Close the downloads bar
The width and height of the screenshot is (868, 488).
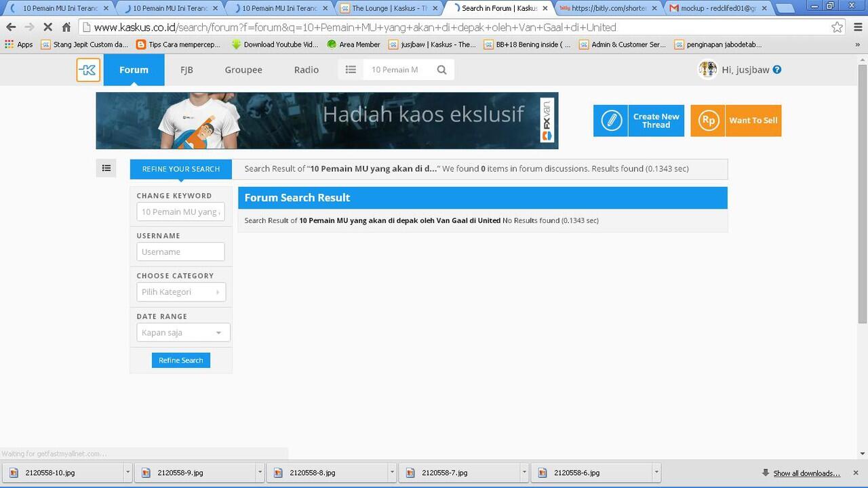click(856, 472)
